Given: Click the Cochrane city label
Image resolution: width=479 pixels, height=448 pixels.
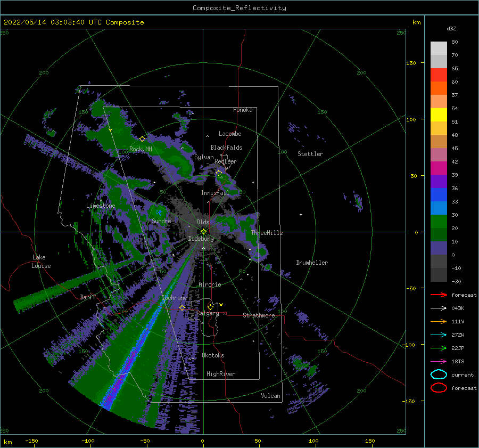Looking at the screenshot, I should tap(174, 298).
